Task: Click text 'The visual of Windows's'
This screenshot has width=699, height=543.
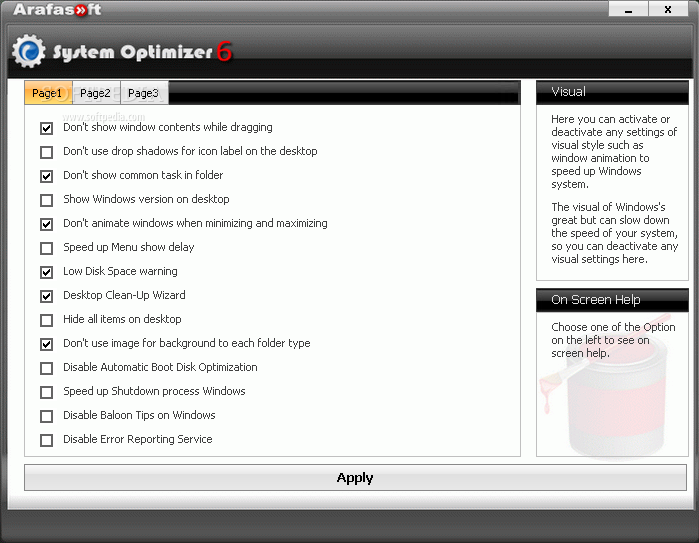Action: tap(608, 207)
